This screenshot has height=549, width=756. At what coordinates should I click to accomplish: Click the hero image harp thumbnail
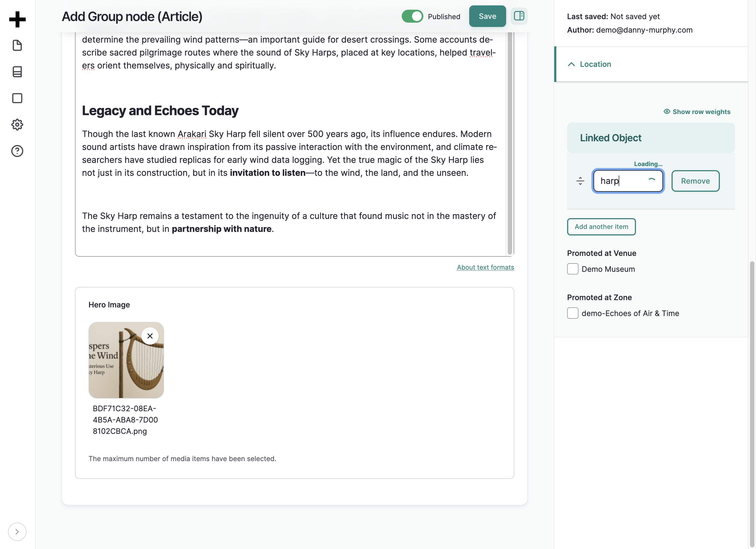tap(126, 360)
